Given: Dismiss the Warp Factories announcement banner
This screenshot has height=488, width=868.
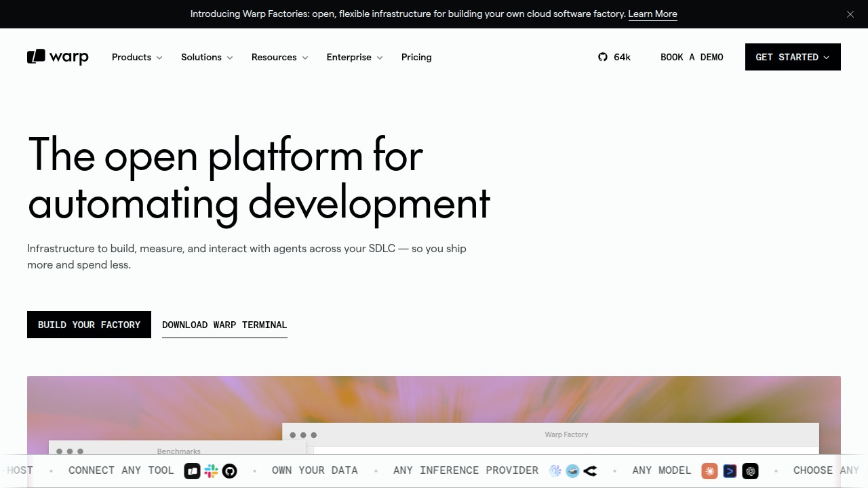Looking at the screenshot, I should 850,14.
